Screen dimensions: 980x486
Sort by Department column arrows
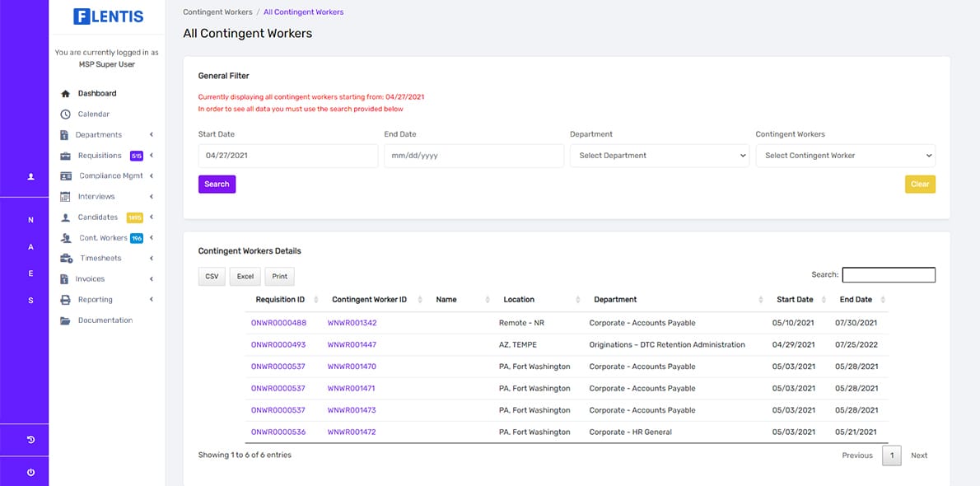click(761, 300)
